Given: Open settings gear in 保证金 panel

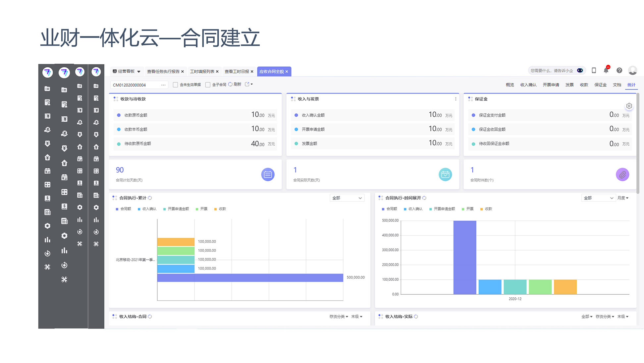Looking at the screenshot, I should (x=629, y=106).
